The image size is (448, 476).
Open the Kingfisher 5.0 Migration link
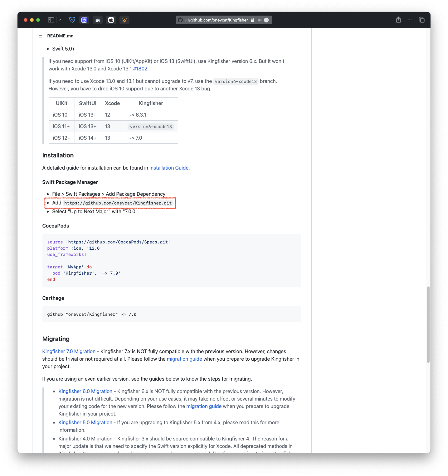(x=85, y=422)
